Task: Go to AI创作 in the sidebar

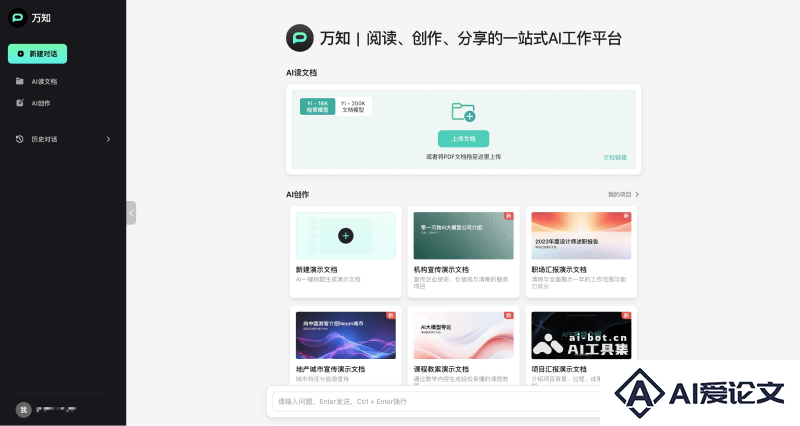Action: click(41, 103)
